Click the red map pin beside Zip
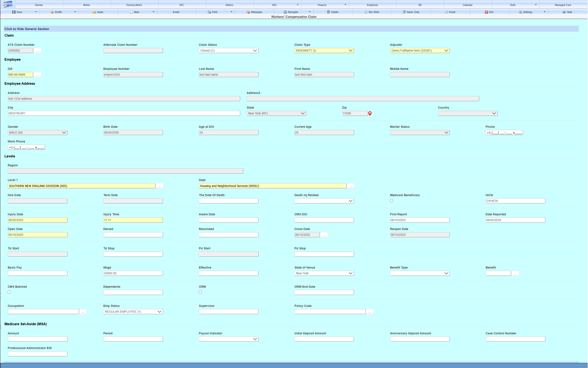The width and height of the screenshot is (588, 368). pos(370,114)
